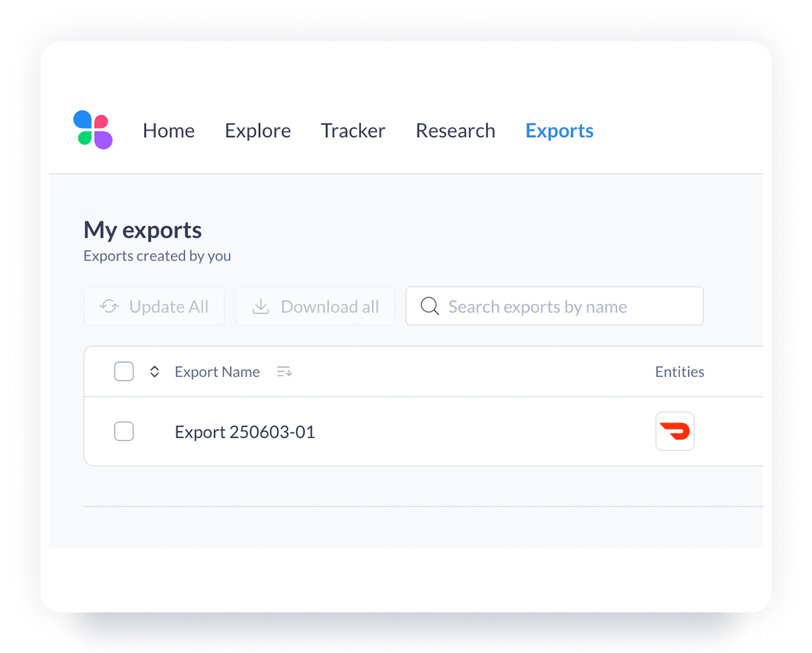The height and width of the screenshot is (653, 812).
Task: Open the Home tab
Action: pyautogui.click(x=169, y=131)
